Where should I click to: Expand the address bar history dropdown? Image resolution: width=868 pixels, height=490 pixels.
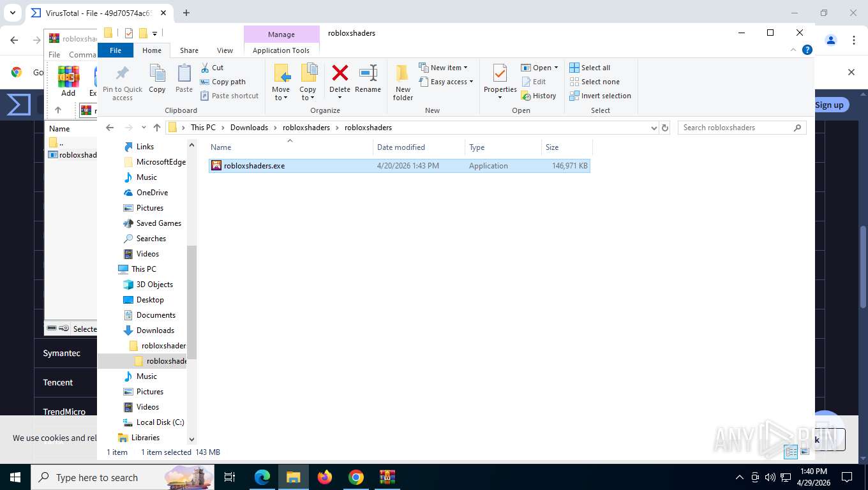tap(654, 128)
